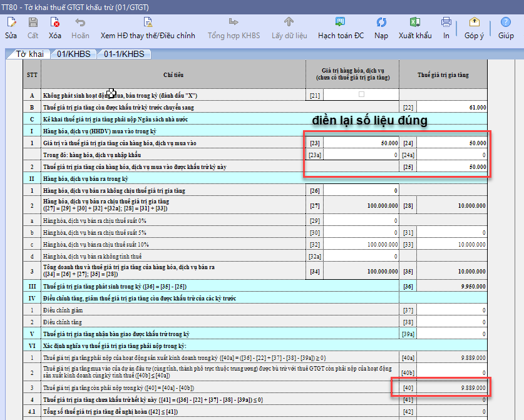This screenshot has height=420, width=524.
Task: Click the [37] Điều chỉnh giảm field
Action: 451,310
